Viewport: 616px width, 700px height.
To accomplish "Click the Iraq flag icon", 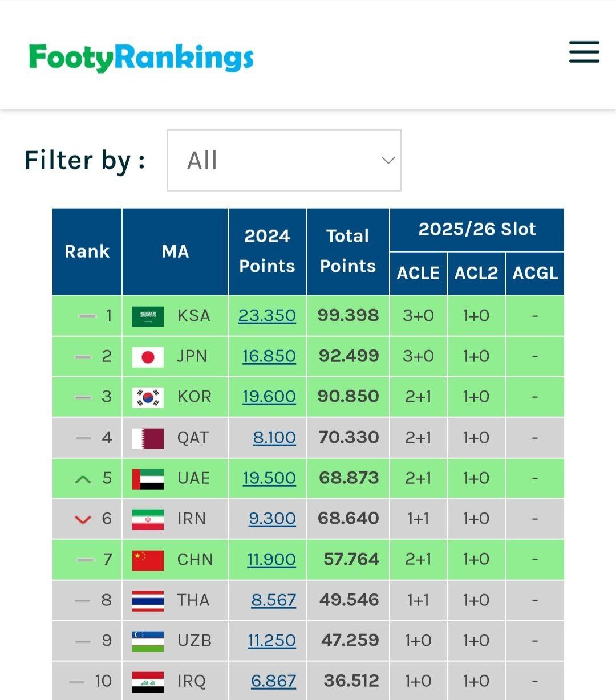I will pyautogui.click(x=147, y=681).
